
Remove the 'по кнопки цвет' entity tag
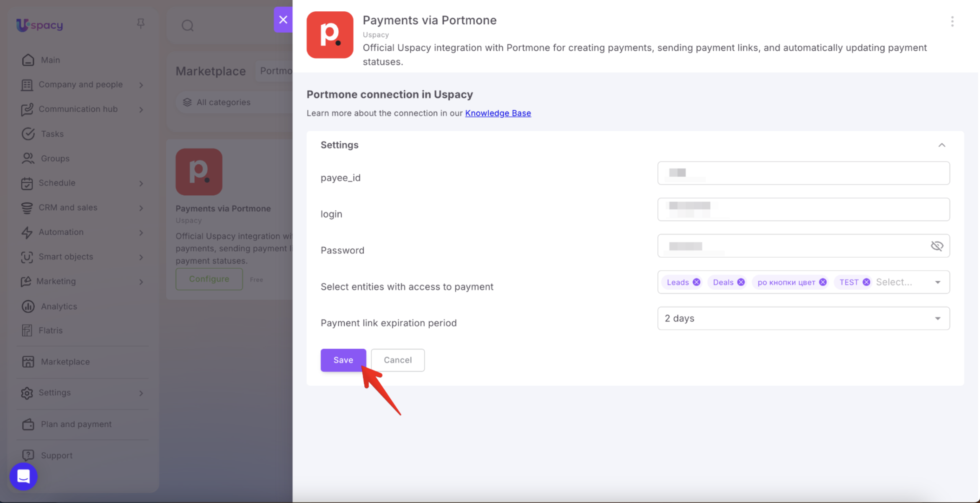[x=823, y=282]
